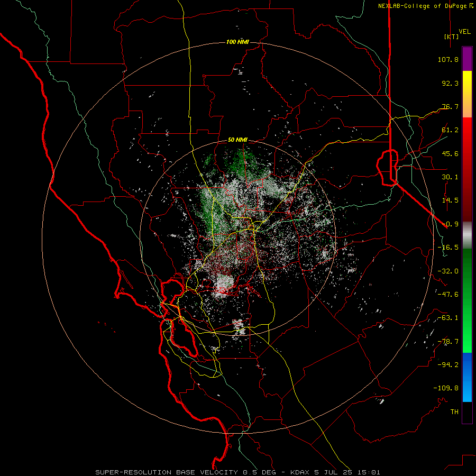
Task: Click the -94.2 velocity scale value
Action: click(448, 365)
